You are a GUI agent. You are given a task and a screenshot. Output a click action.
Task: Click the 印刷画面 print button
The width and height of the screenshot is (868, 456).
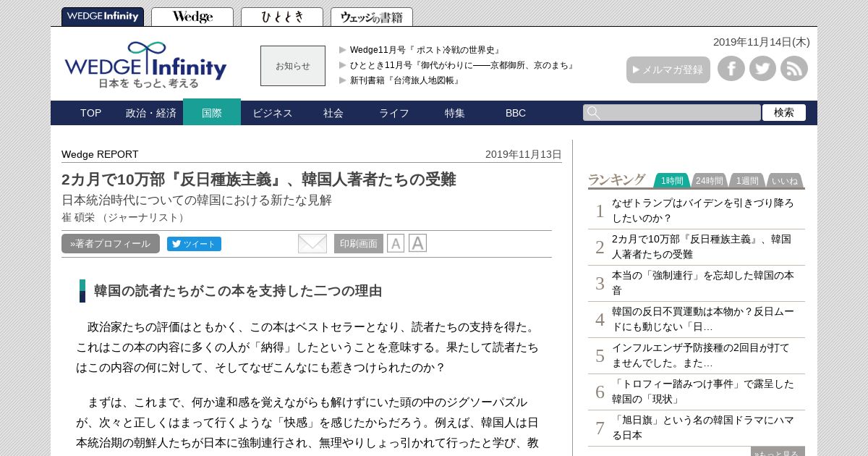359,244
